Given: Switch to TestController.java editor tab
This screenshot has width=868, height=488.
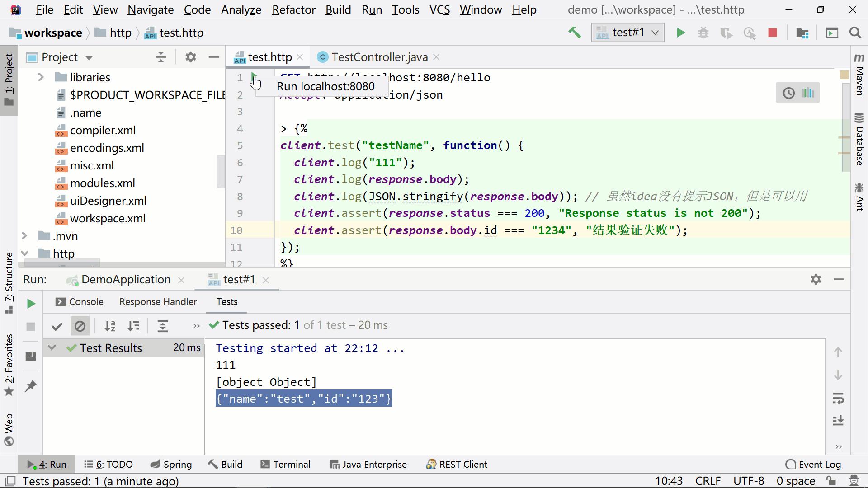Looking at the screenshot, I should click(379, 57).
